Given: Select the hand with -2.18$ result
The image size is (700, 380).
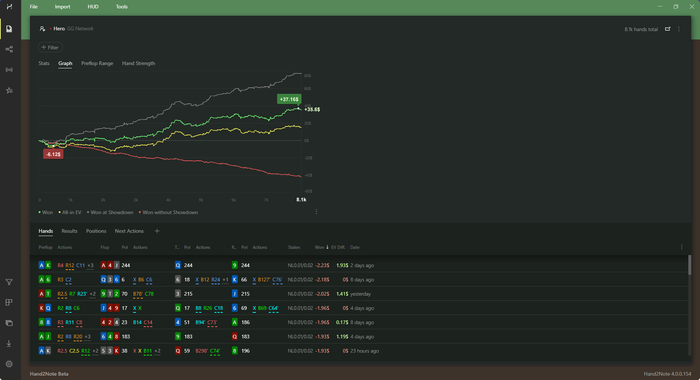Looking at the screenshot, I should [x=359, y=280].
